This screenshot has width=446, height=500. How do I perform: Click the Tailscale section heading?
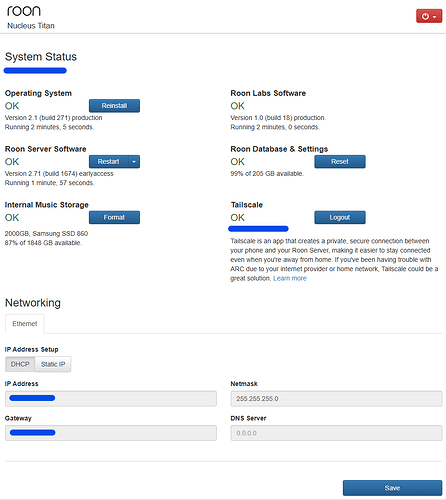pos(247,205)
